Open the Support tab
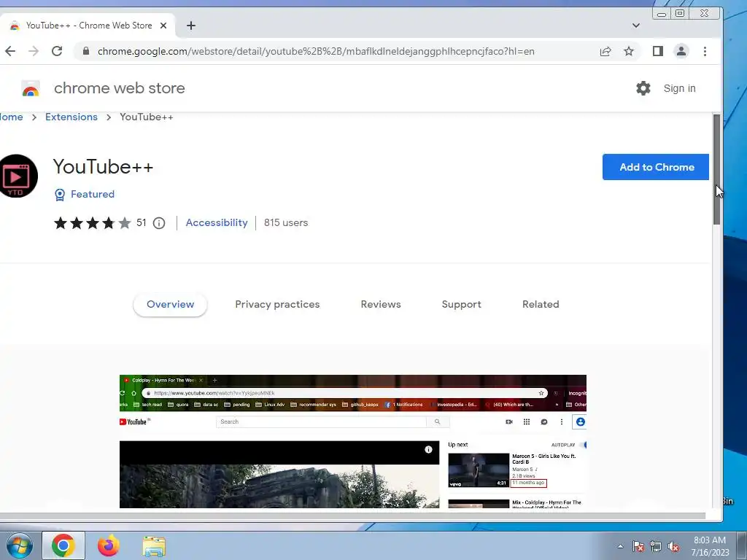This screenshot has height=560, width=747. 461,304
